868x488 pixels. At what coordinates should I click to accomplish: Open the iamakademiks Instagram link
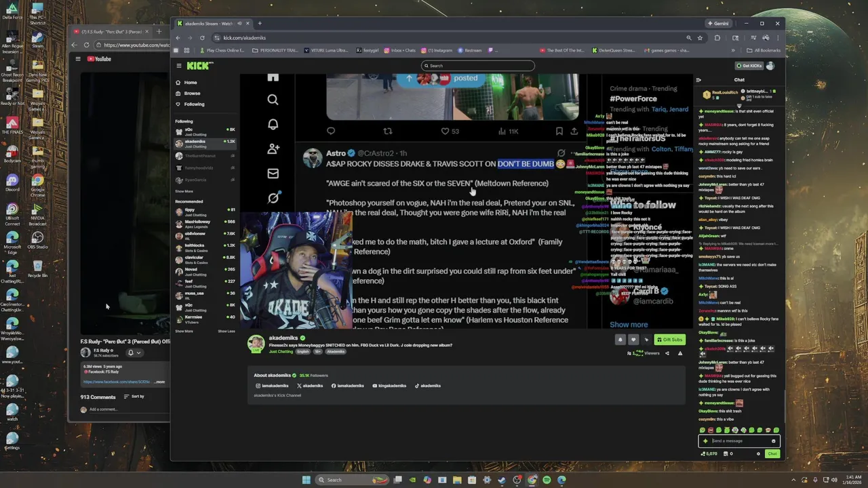click(x=272, y=386)
